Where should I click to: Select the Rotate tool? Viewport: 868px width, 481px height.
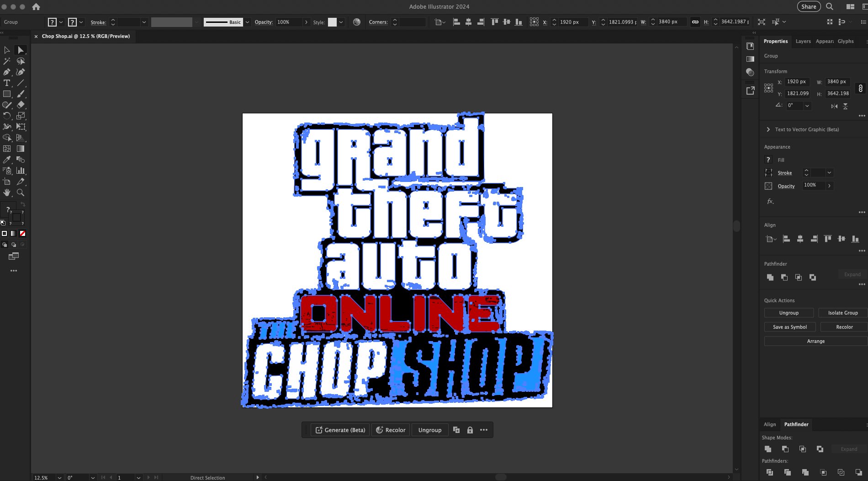point(7,116)
